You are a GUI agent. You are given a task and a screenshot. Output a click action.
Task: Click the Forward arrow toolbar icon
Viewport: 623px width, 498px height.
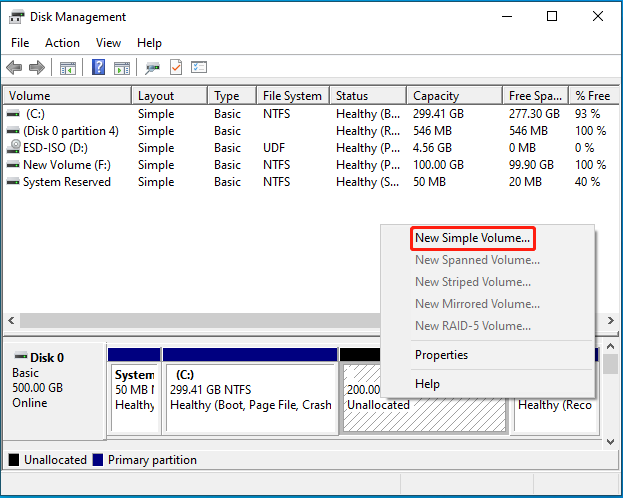(x=37, y=68)
